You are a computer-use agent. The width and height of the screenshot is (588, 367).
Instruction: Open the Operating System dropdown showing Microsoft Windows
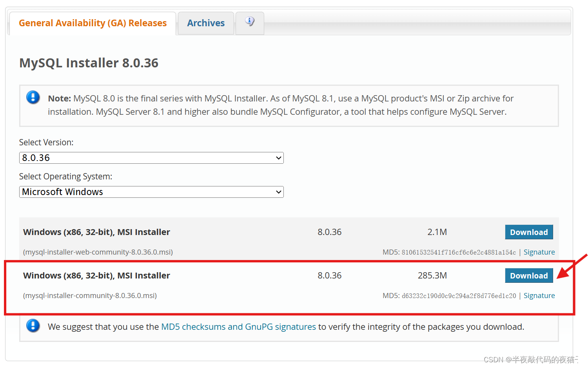point(151,192)
